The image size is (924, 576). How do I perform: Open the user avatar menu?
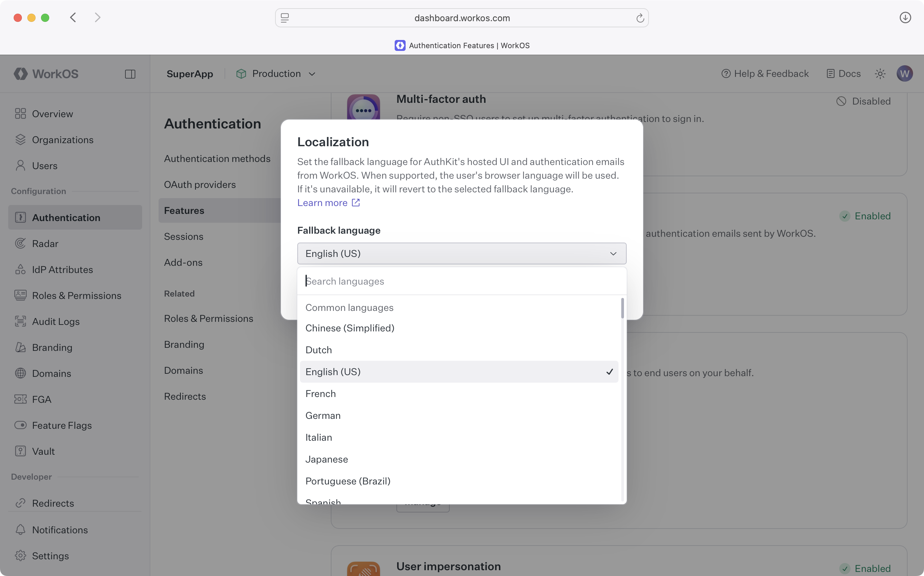pos(905,73)
